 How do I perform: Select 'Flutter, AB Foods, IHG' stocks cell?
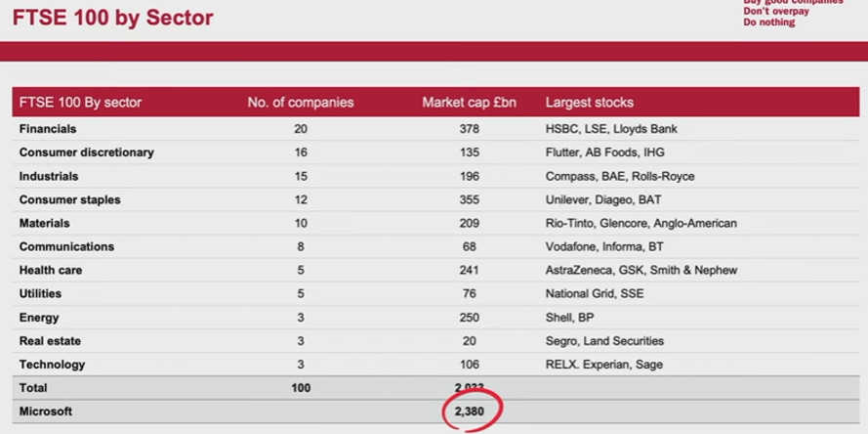tap(605, 152)
